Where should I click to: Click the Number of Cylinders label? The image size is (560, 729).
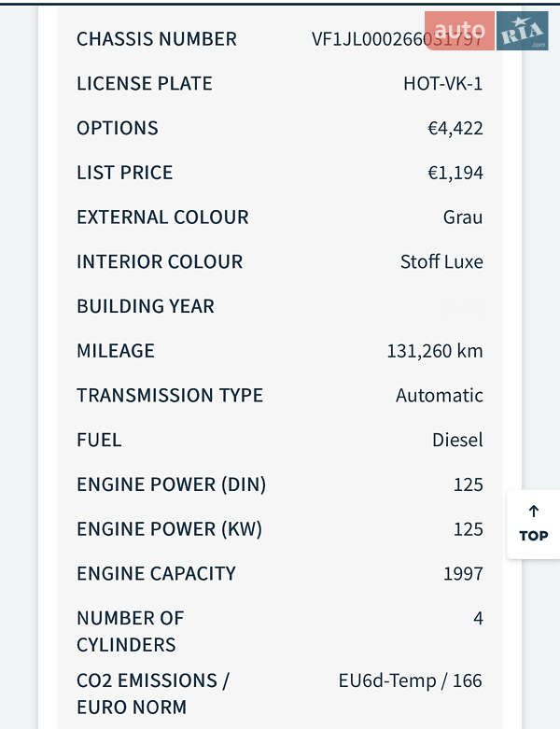tap(131, 631)
